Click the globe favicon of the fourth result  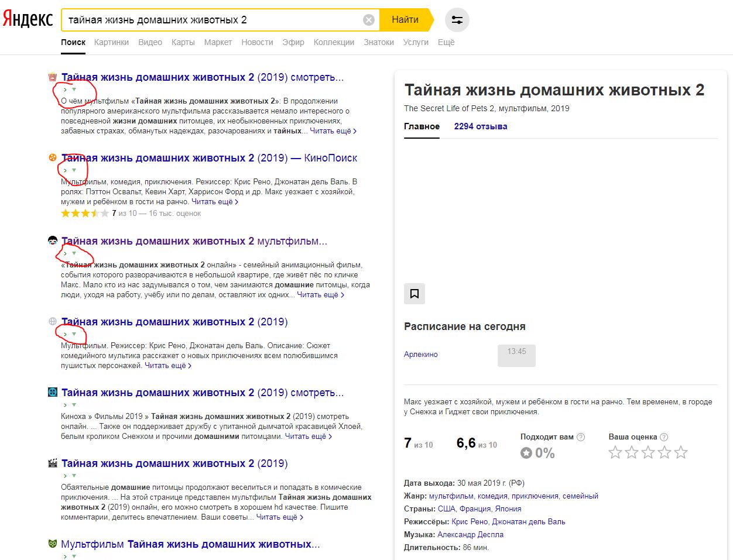pos(53,321)
